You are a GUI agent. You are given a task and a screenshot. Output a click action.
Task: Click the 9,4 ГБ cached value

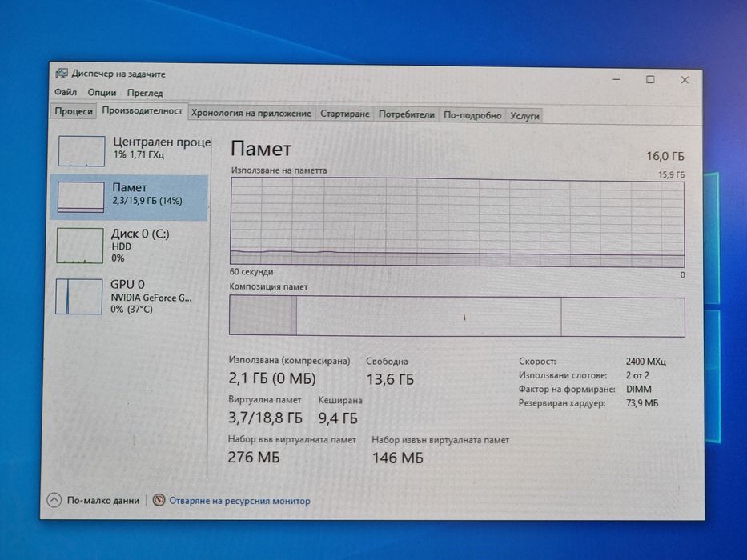tap(338, 418)
